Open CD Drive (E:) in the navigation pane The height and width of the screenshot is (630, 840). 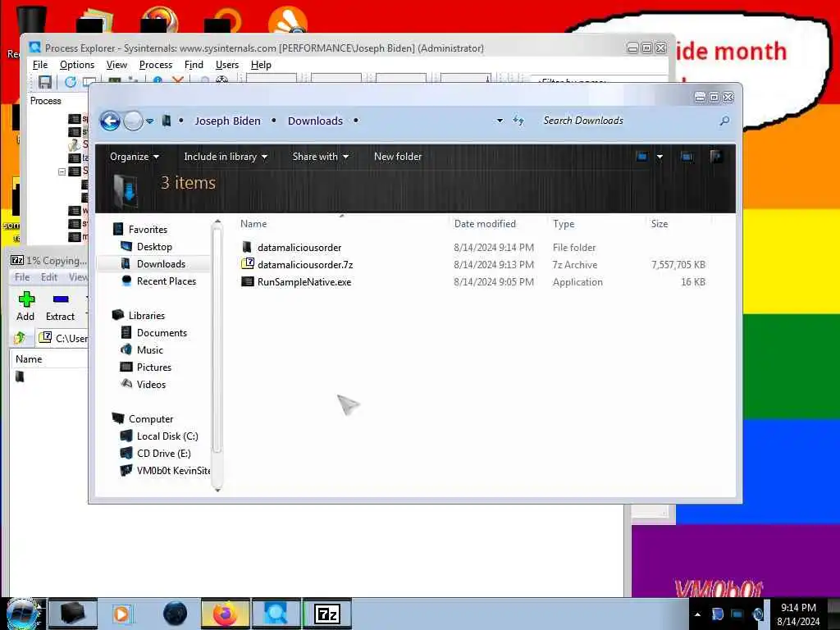163,453
